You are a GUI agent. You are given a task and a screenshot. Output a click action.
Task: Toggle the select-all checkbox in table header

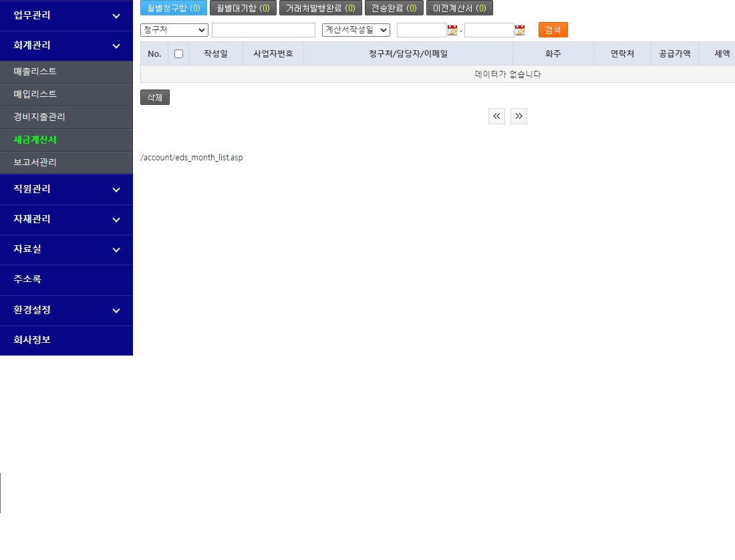click(x=178, y=54)
